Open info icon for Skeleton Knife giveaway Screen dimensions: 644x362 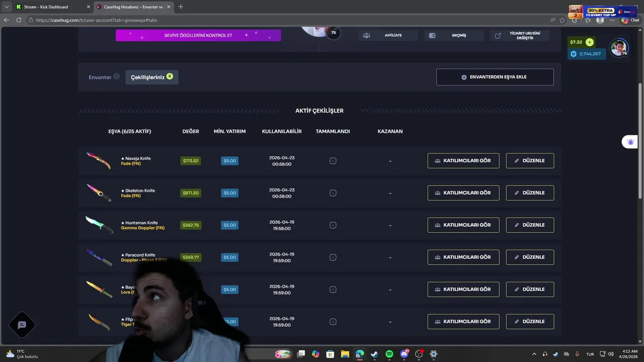[x=333, y=193]
